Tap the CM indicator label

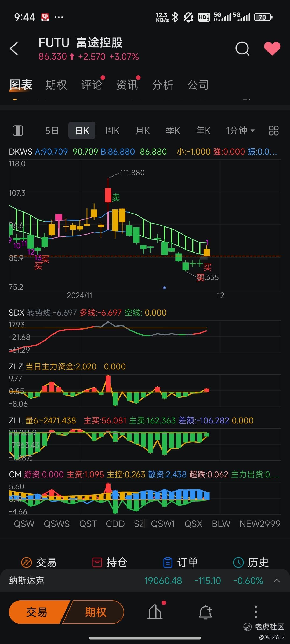[15, 474]
